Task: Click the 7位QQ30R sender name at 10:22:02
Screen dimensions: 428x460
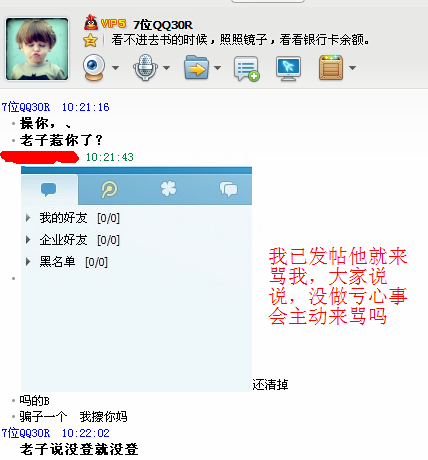Action: [26, 433]
